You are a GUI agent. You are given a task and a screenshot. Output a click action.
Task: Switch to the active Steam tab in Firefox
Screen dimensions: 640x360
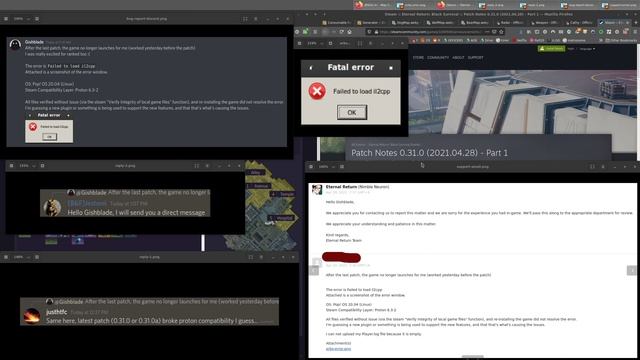[614, 22]
